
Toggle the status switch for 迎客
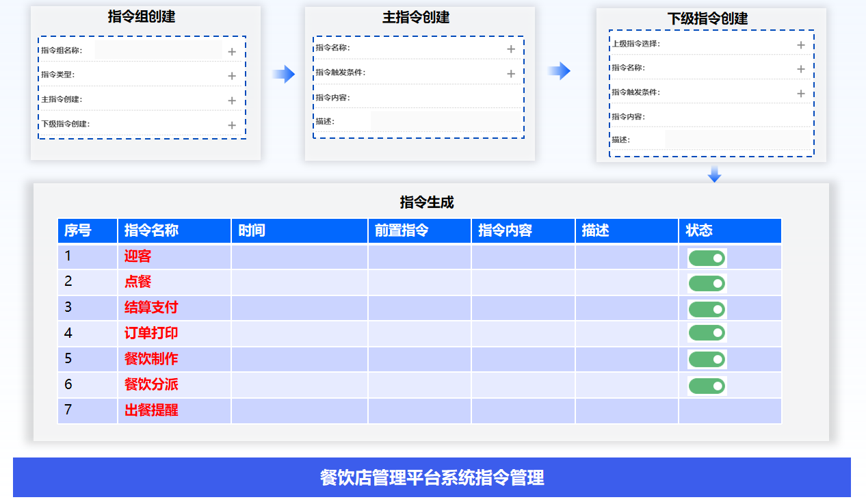[707, 258]
